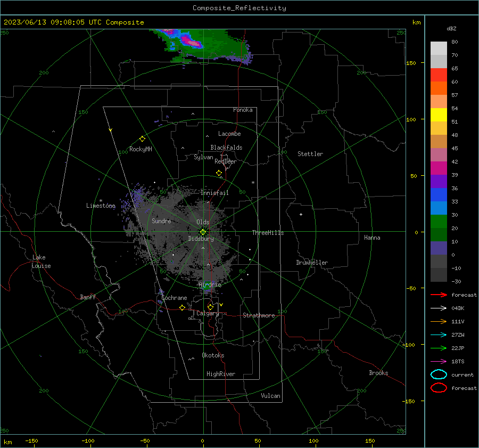479x448 pixels.
Task: Click the green 22JP arrow icon
Action: coord(439,348)
